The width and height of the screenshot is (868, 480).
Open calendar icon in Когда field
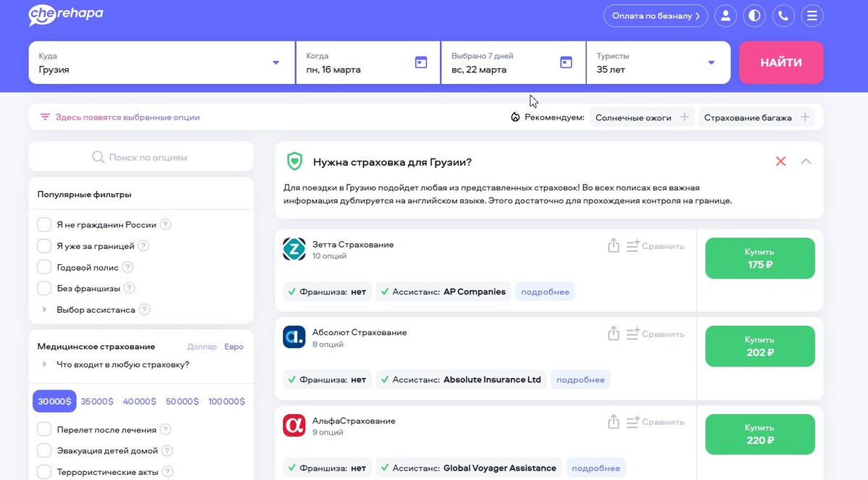point(421,62)
